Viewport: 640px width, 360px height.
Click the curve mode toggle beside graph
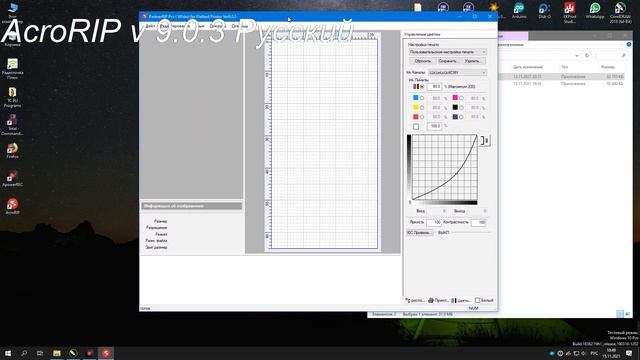(484, 140)
